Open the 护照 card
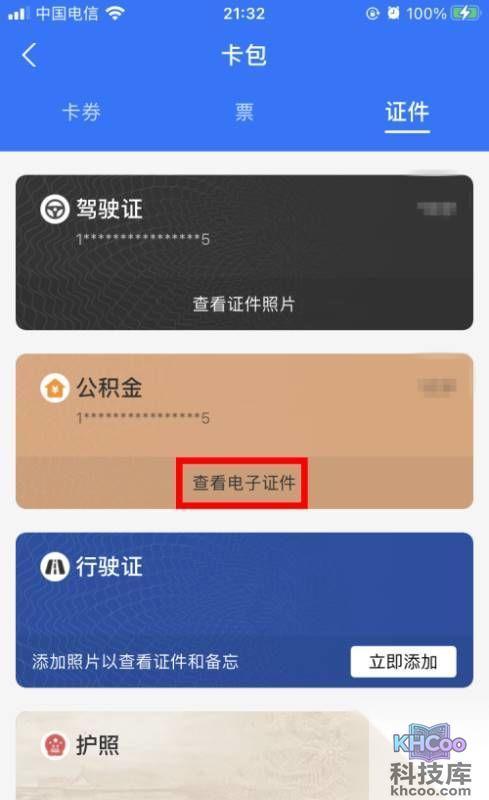The width and height of the screenshot is (489, 800). tap(192, 755)
